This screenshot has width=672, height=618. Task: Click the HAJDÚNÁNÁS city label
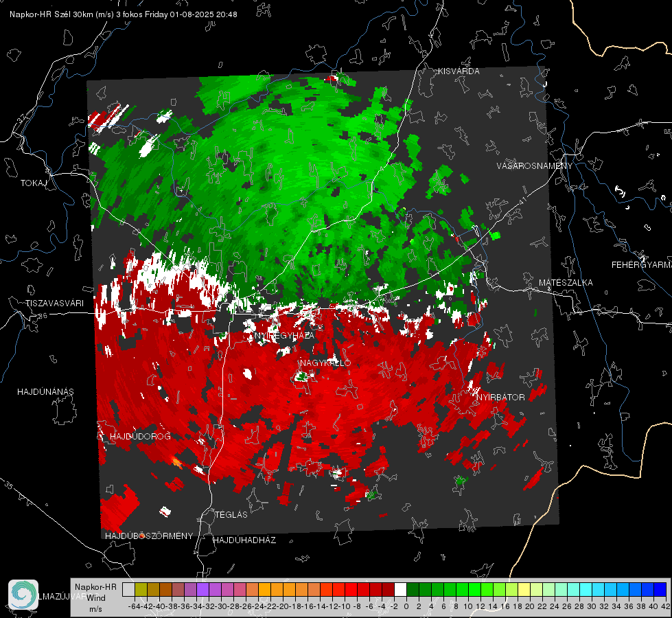click(45, 391)
